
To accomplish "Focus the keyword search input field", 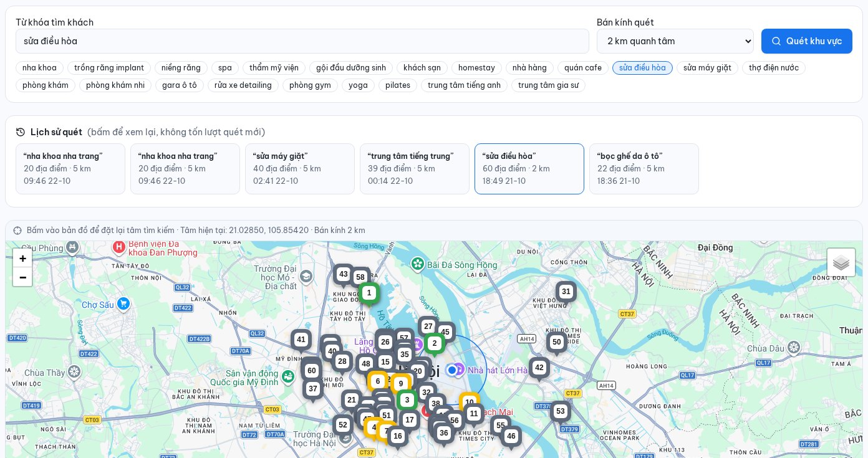I will click(x=302, y=41).
